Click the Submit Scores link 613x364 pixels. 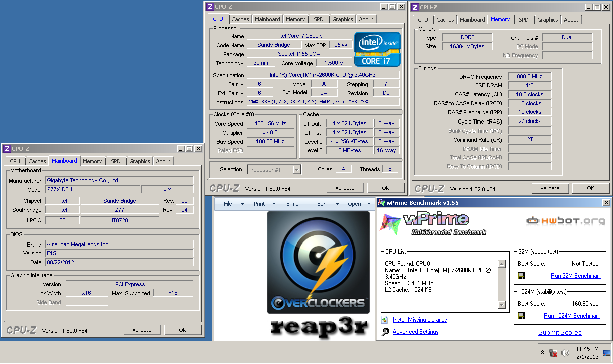coord(560,332)
